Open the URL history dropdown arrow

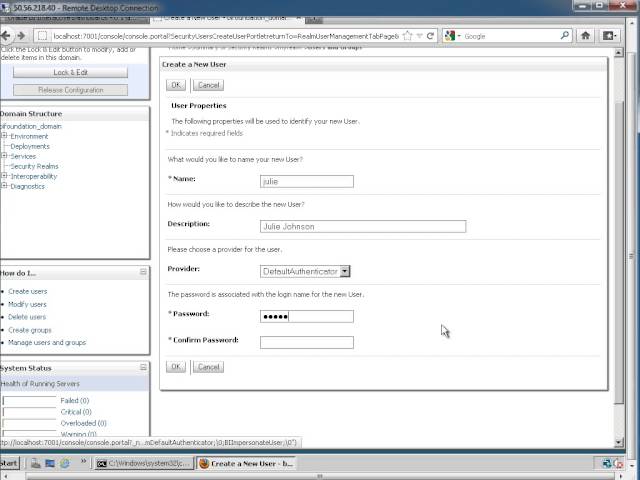coord(419,36)
